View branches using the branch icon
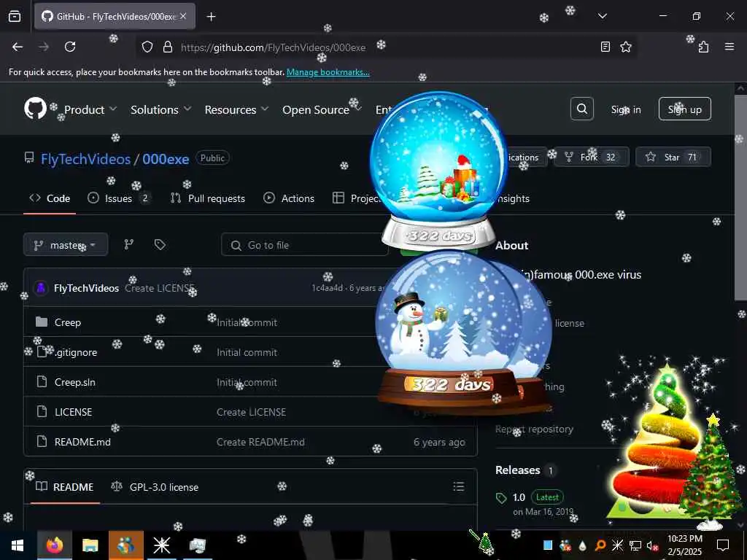This screenshot has width=747, height=560. pos(128,245)
